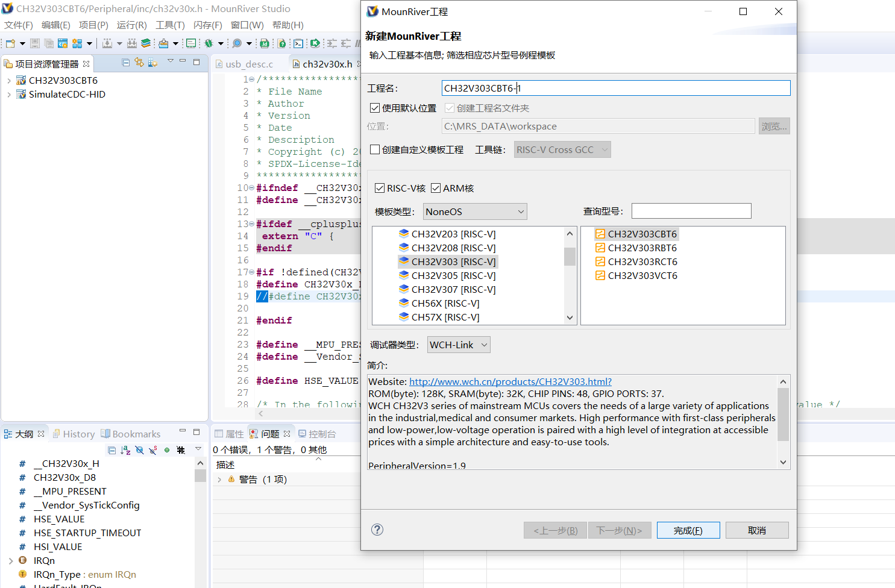Image resolution: width=895 pixels, height=588 pixels.
Task: Click the 简介 description scrollbar
Action: tap(783, 414)
